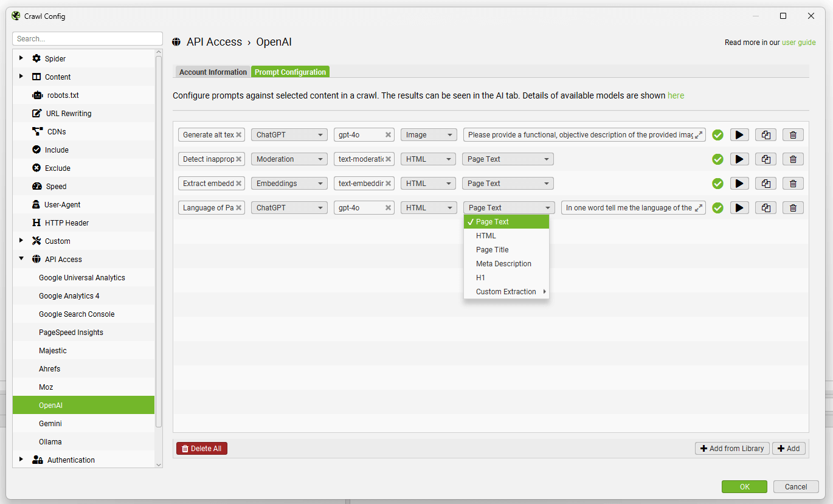Image resolution: width=833 pixels, height=504 pixels.
Task: Delete the Extract embeddings prompt row
Action: click(793, 184)
